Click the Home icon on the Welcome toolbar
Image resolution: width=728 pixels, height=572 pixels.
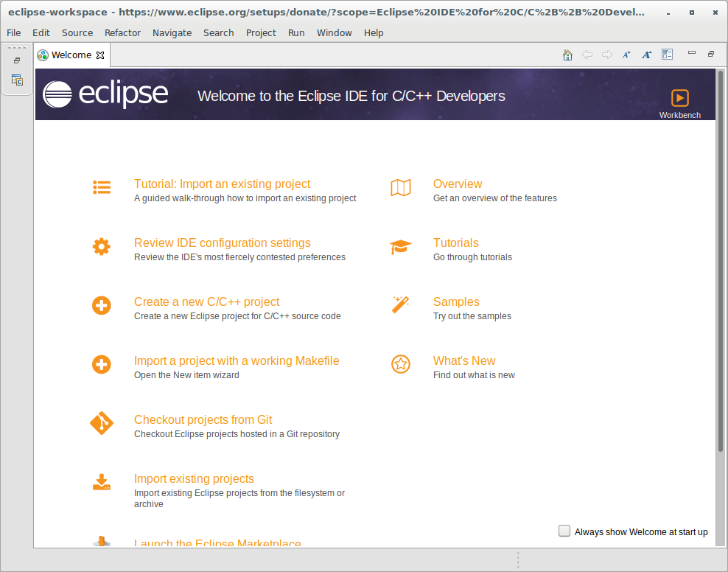tap(567, 54)
